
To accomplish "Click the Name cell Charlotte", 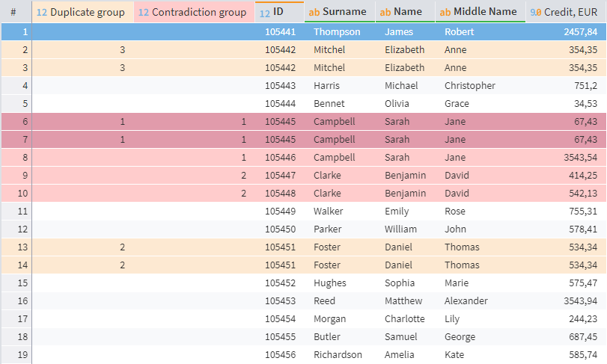I will pos(404,318).
